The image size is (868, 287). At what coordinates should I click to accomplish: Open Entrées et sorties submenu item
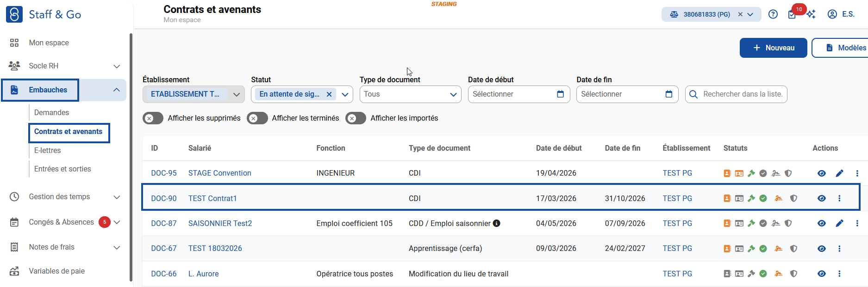62,169
